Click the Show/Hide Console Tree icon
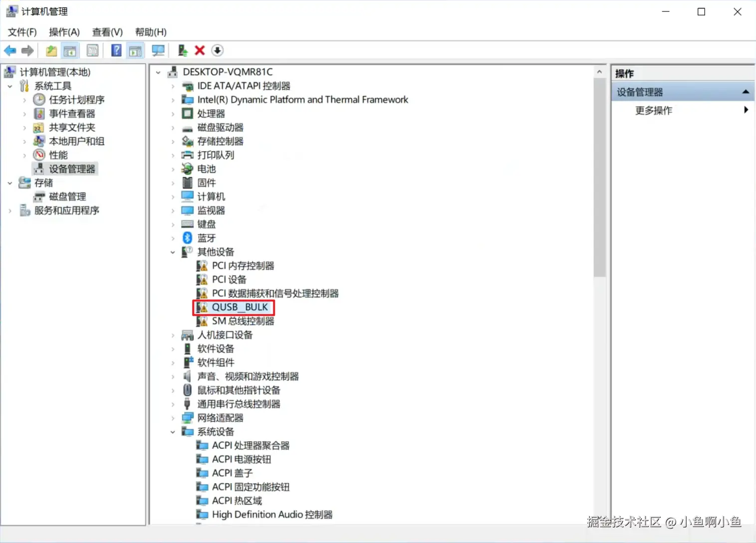Viewport: 756px width, 543px height. click(x=70, y=50)
